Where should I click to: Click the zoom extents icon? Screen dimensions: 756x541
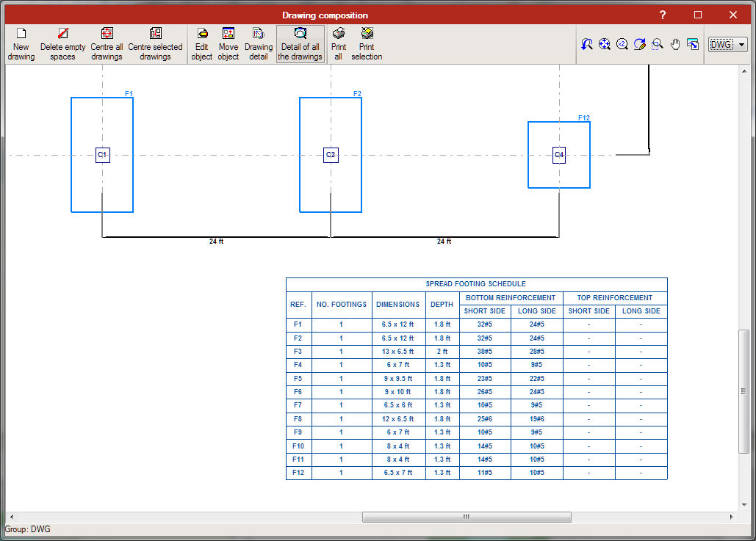pyautogui.click(x=604, y=44)
